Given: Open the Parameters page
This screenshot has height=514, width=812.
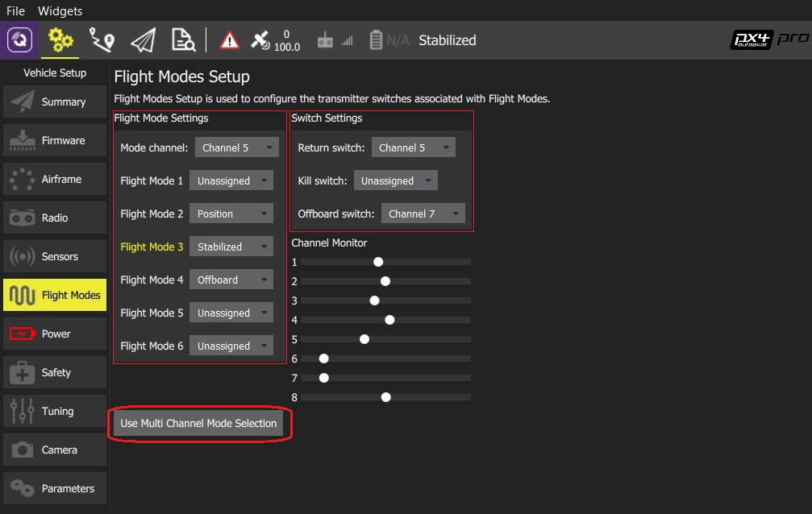Looking at the screenshot, I should 55,488.
